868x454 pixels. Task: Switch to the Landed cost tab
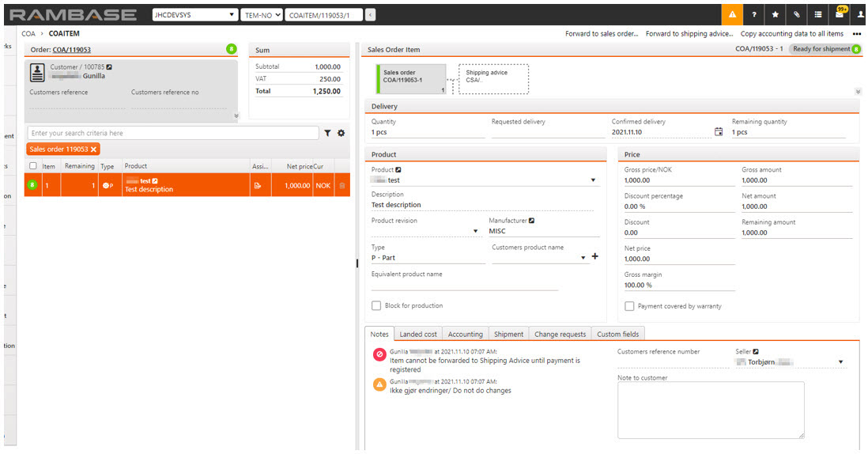click(x=418, y=335)
